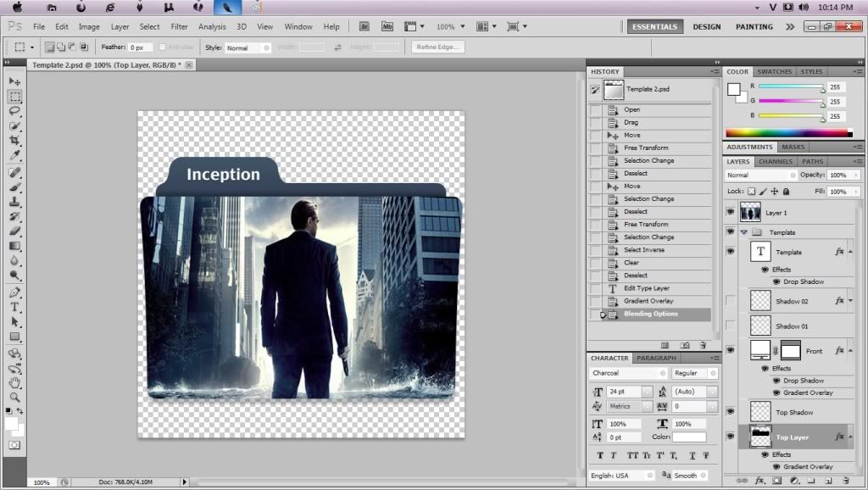The width and height of the screenshot is (868, 490).
Task: Hide the Template group visibility eye
Action: click(730, 232)
